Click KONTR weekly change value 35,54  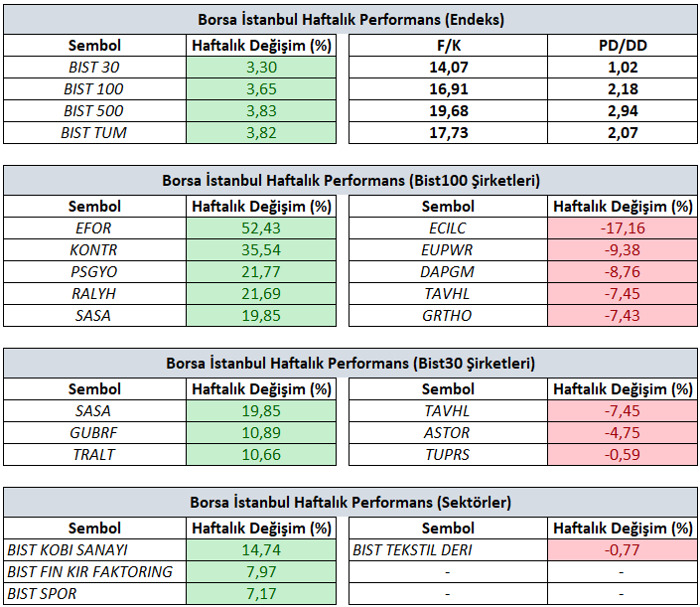[261, 250]
